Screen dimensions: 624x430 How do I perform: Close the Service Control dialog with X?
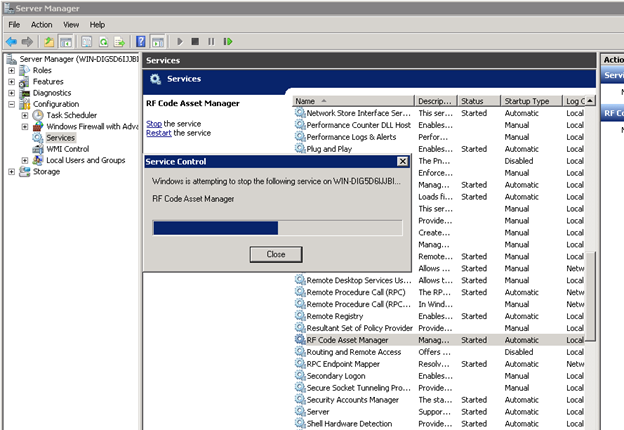coord(402,161)
